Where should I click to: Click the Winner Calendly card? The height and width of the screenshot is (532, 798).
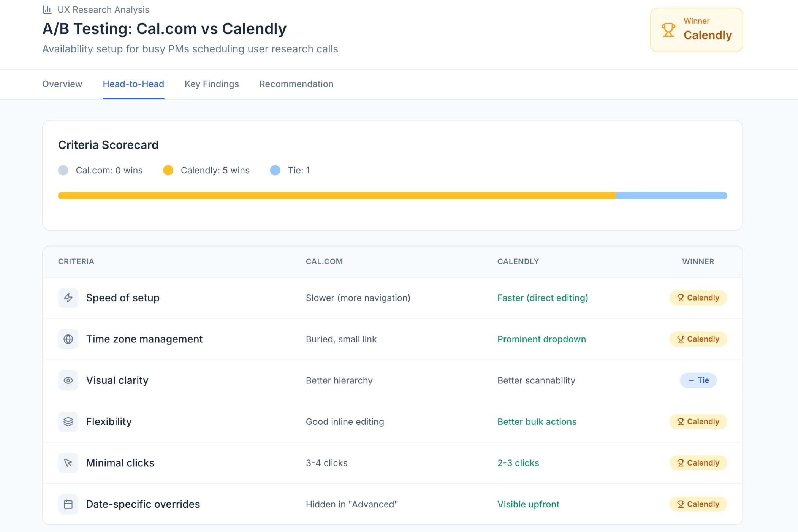tap(696, 30)
